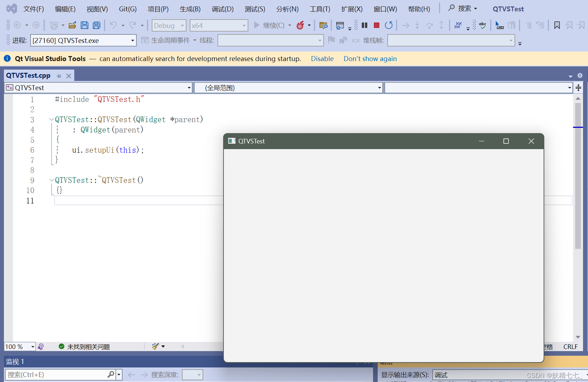Click the abc spell checker icon
Screen dimensions: 588x382
pyautogui.click(x=482, y=25)
